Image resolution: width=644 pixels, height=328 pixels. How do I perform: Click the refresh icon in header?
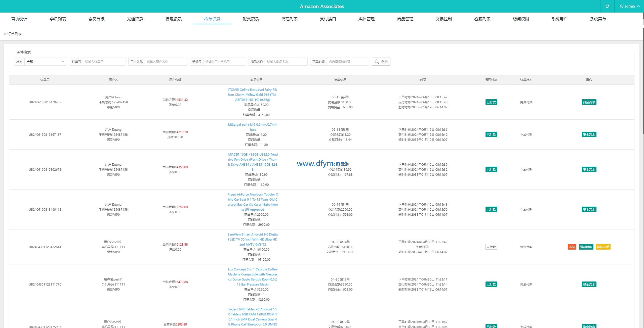pos(607,6)
